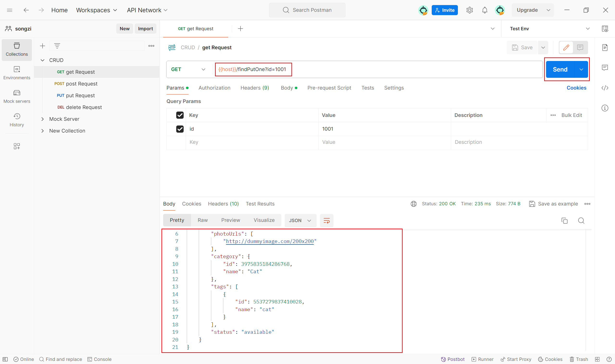Open the configure workspace sidebar icon
Image resolution: width=615 pixels, height=364 pixels.
tap(17, 146)
